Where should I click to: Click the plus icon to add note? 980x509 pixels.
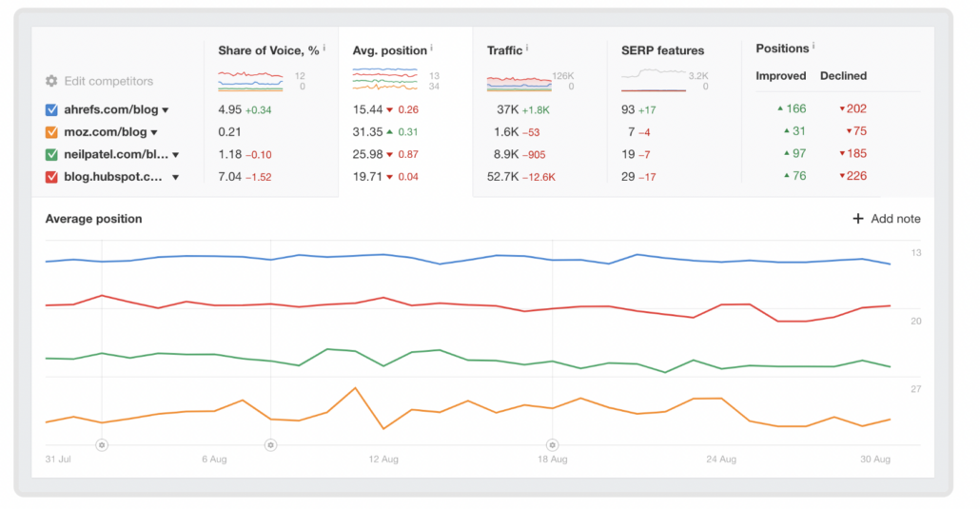pyautogui.click(x=859, y=219)
